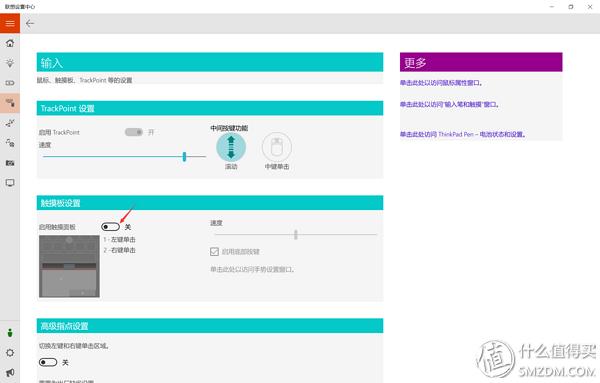The image size is (600, 383).
Task: Open the gear settings sidebar icon
Action: [10, 353]
